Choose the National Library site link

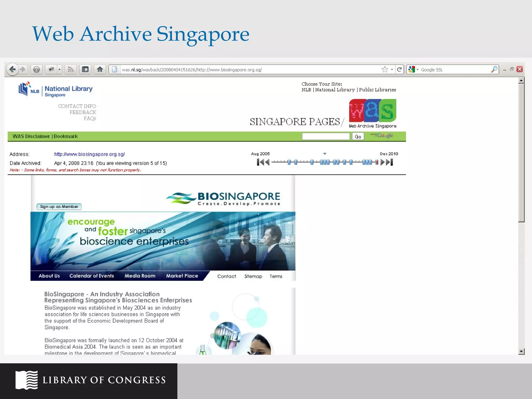(x=335, y=90)
